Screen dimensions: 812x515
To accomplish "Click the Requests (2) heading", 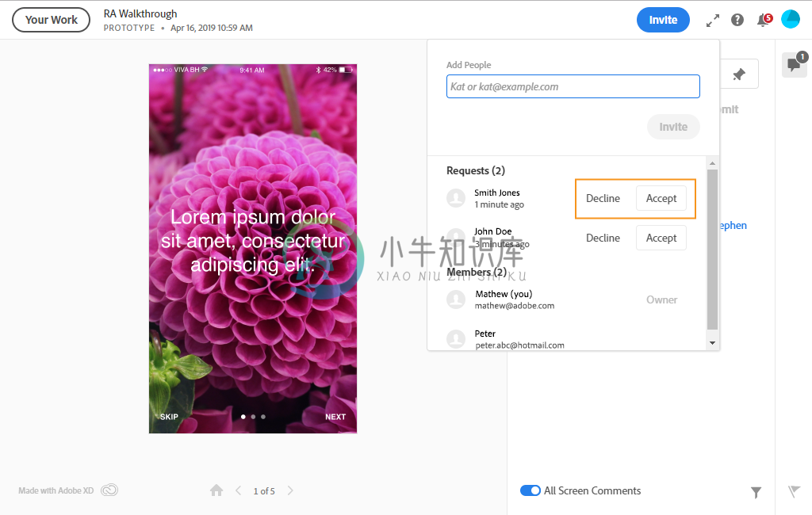I will (x=476, y=171).
